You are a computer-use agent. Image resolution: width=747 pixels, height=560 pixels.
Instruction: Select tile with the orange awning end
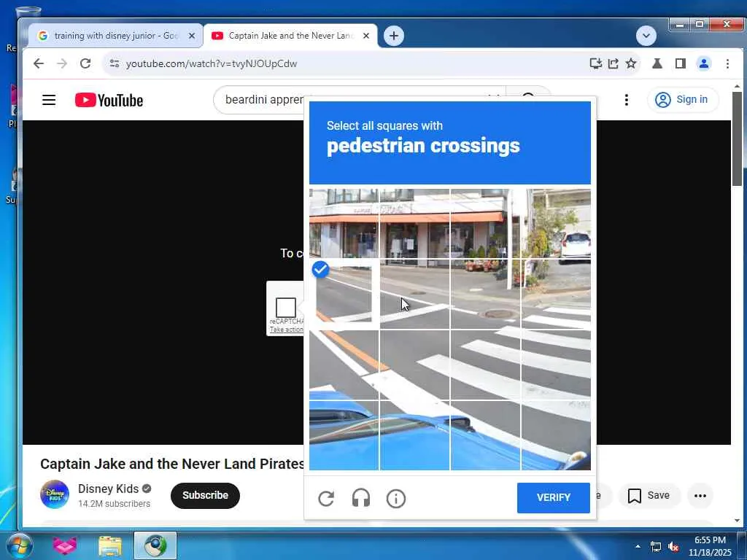coord(485,224)
